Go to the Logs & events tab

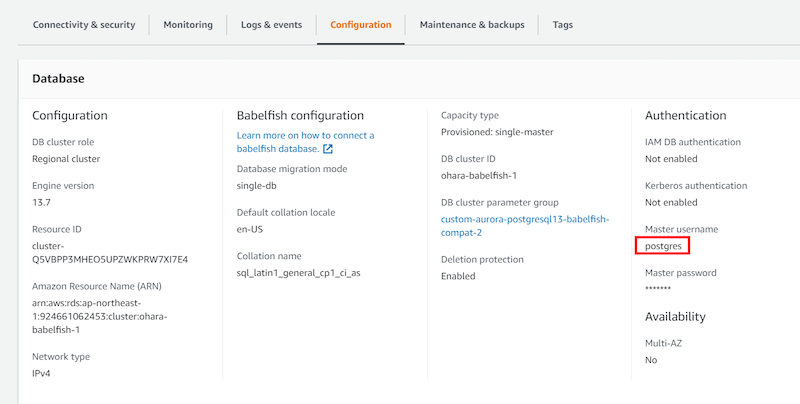coord(270,25)
